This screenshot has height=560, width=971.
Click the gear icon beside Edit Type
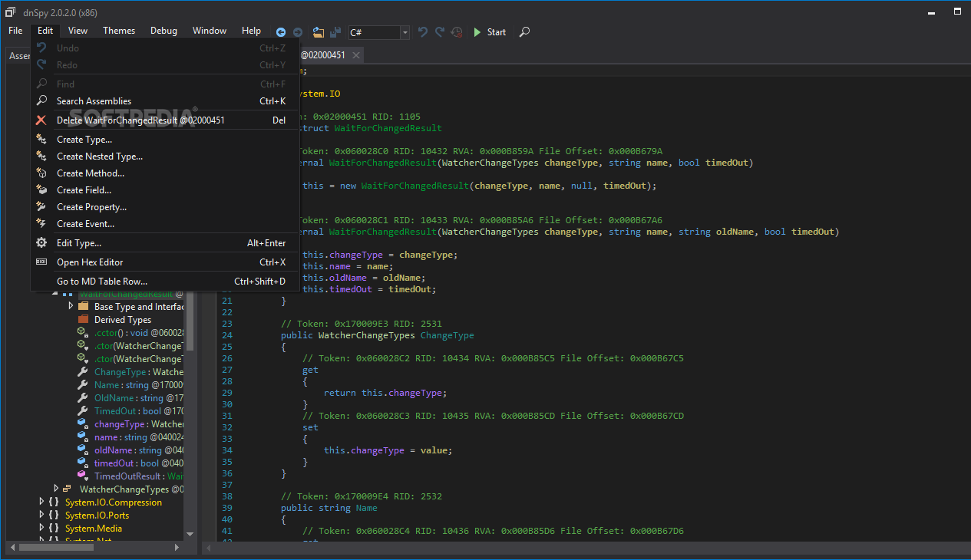[x=41, y=243]
